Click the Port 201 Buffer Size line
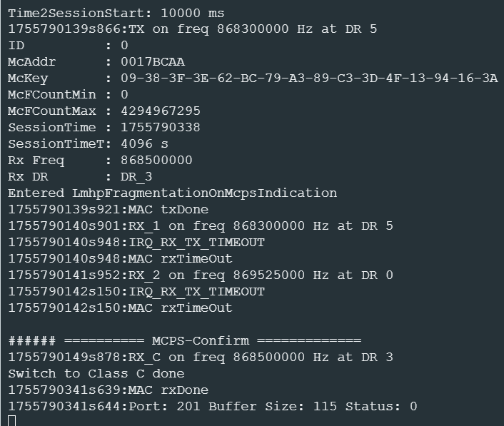Viewport: 504px width, 426px height. point(213,406)
